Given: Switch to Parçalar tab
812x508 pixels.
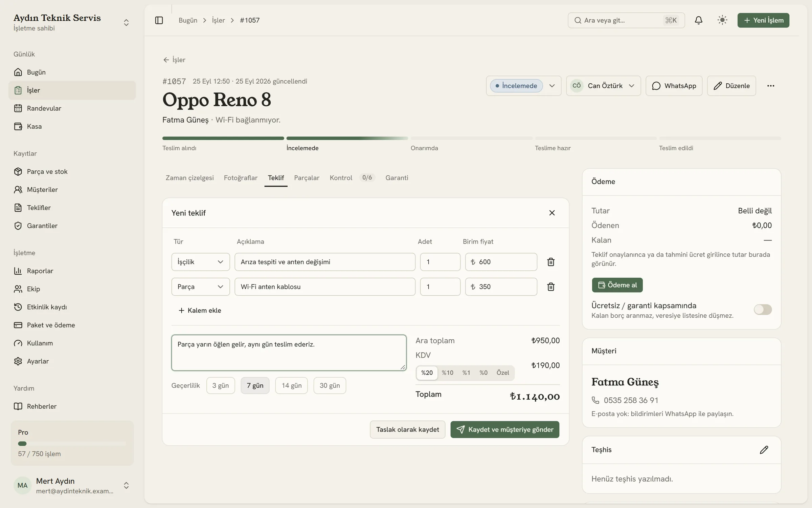Looking at the screenshot, I should click(307, 178).
